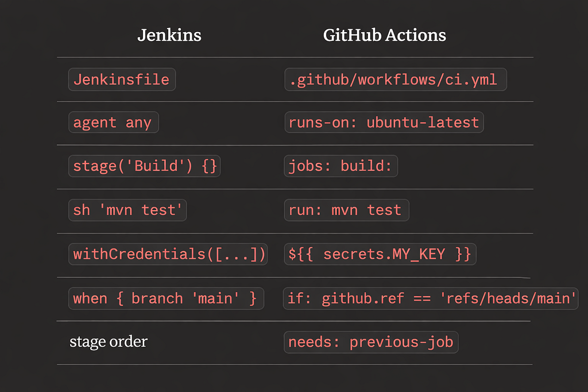Select the 'jobs: build:' snippet

tap(341, 166)
